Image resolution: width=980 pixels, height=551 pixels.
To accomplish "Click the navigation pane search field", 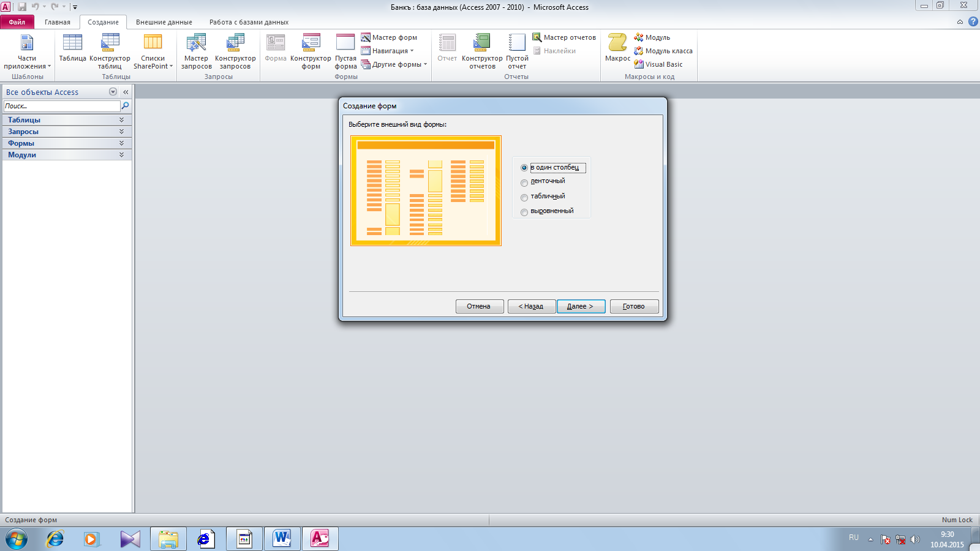I will (62, 106).
